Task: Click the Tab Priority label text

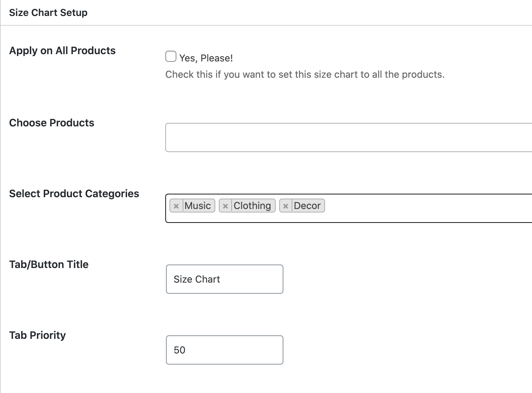Action: [37, 335]
